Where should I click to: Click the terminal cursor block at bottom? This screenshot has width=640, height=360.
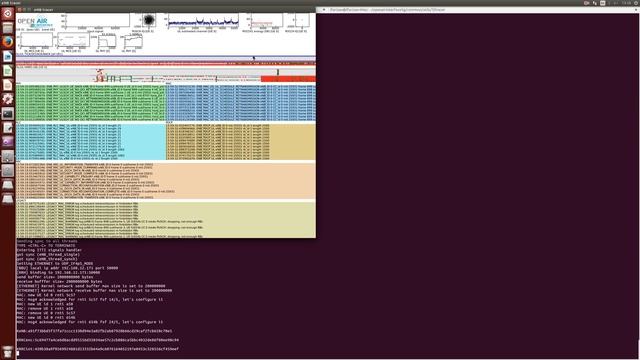click(x=18, y=353)
